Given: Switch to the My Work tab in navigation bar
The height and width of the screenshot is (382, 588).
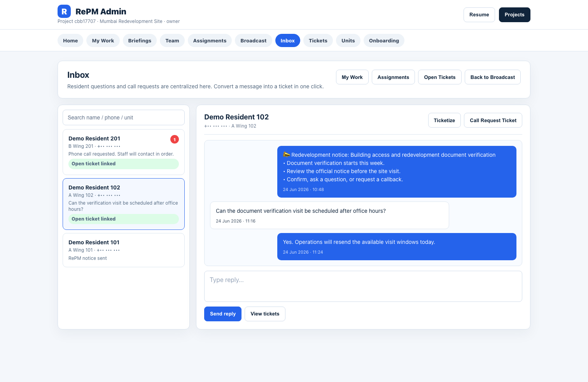Looking at the screenshot, I should tap(103, 40).
